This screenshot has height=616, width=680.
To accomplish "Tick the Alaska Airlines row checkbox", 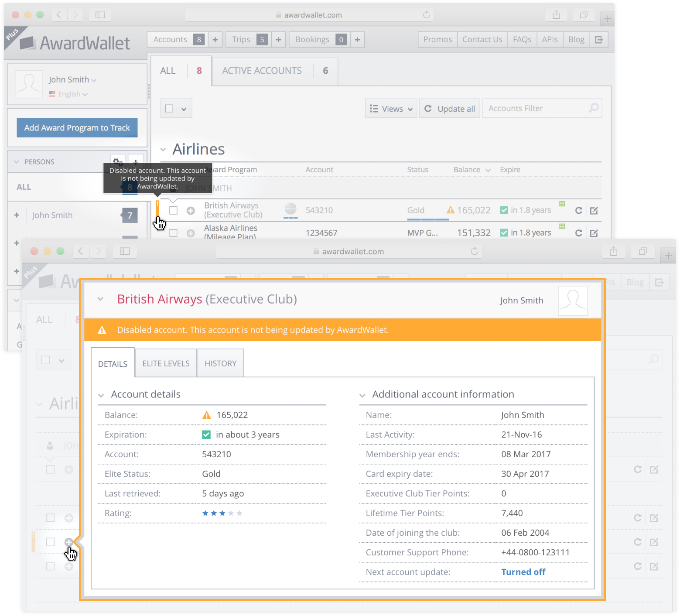I will pyautogui.click(x=174, y=233).
